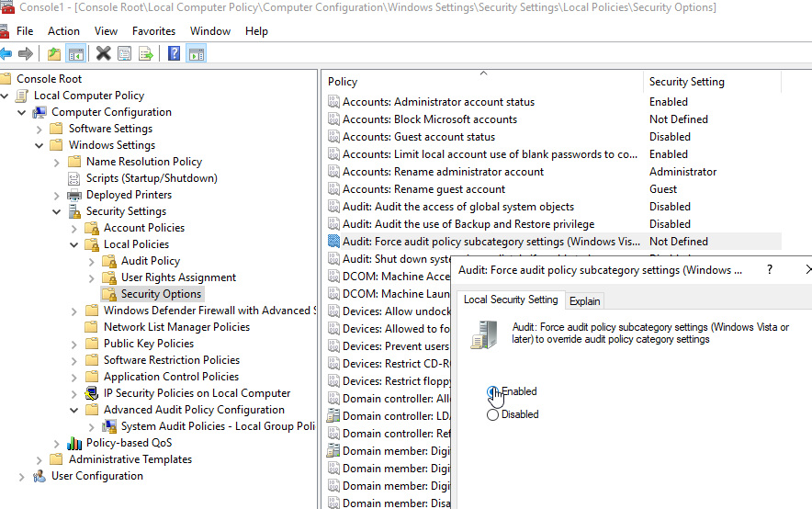Collapse the Local Policies tree node
Image resolution: width=812 pixels, height=509 pixels.
tap(74, 244)
